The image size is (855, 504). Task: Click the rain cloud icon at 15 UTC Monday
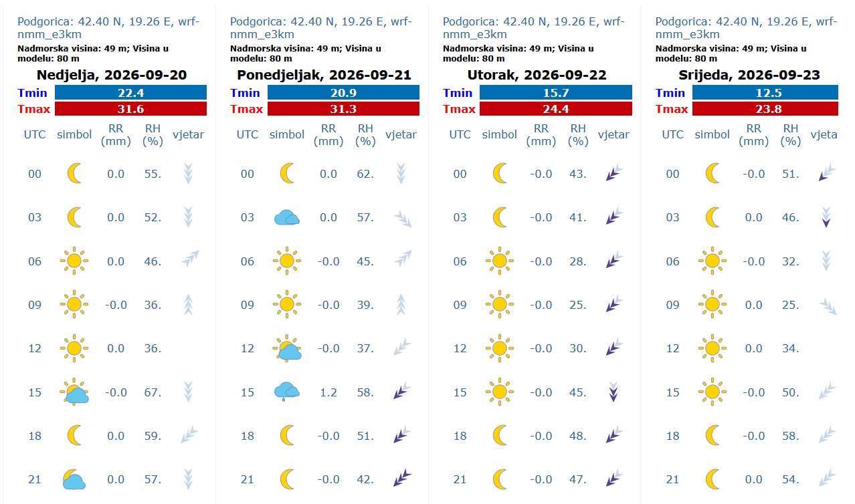pyautogui.click(x=287, y=392)
